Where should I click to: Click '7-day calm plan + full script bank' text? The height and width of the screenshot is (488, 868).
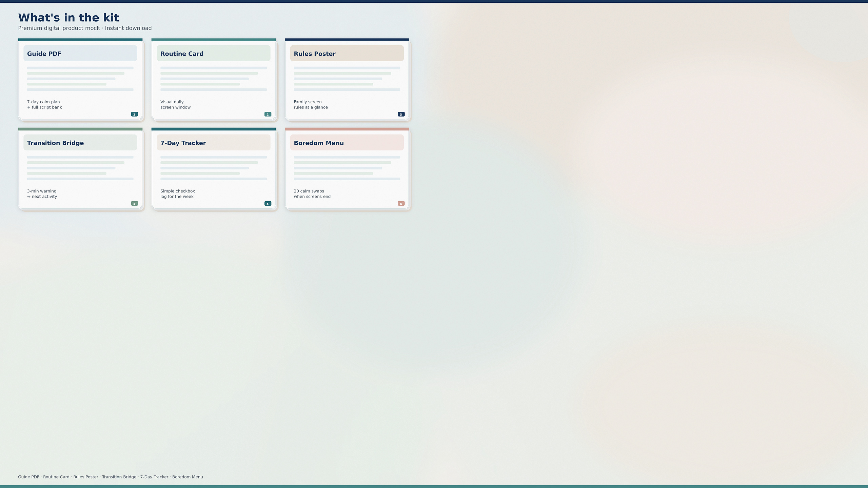(44, 104)
